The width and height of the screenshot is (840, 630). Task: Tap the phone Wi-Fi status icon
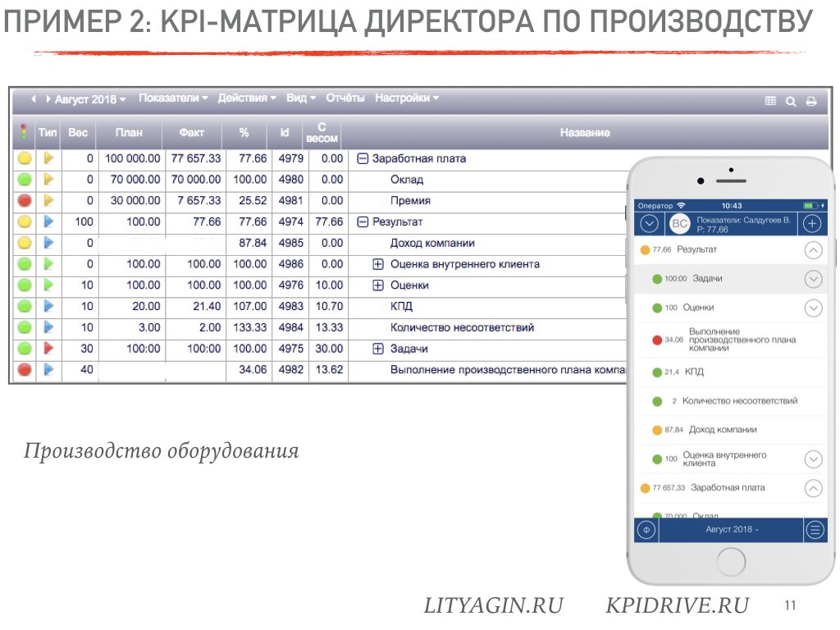pos(681,206)
